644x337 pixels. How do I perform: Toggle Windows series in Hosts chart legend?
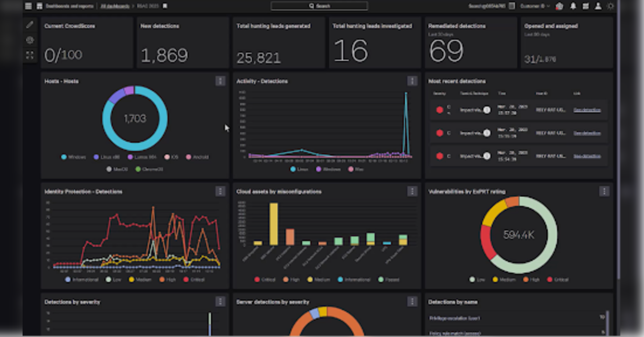tap(76, 157)
